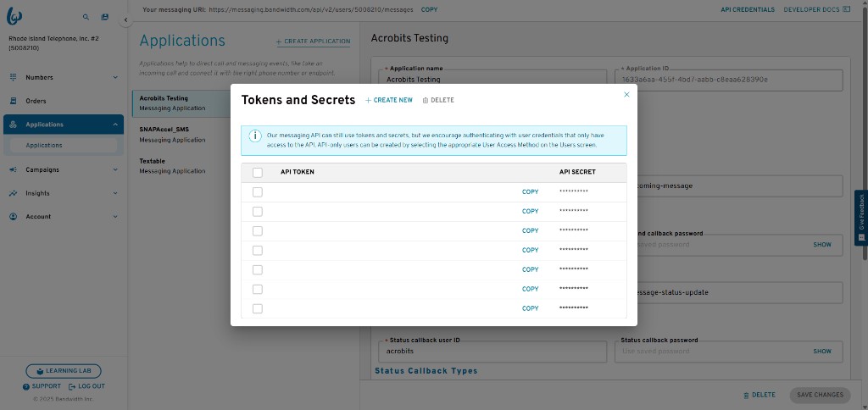Select the header checkbox for all tokens

coord(258,173)
